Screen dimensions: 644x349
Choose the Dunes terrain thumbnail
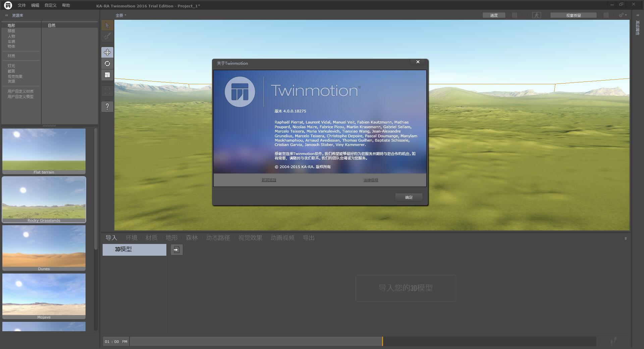click(x=44, y=248)
